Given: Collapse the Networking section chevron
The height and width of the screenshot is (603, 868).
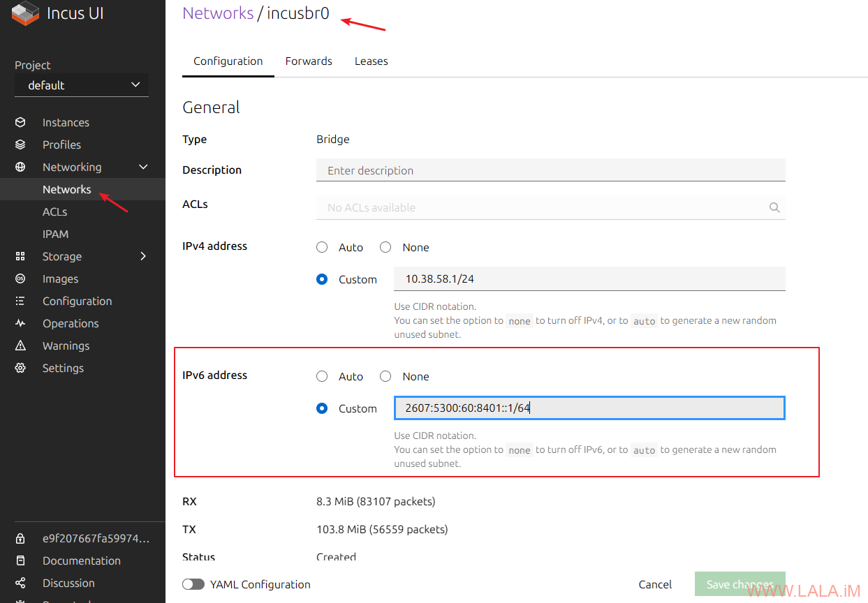Looking at the screenshot, I should 143,167.
